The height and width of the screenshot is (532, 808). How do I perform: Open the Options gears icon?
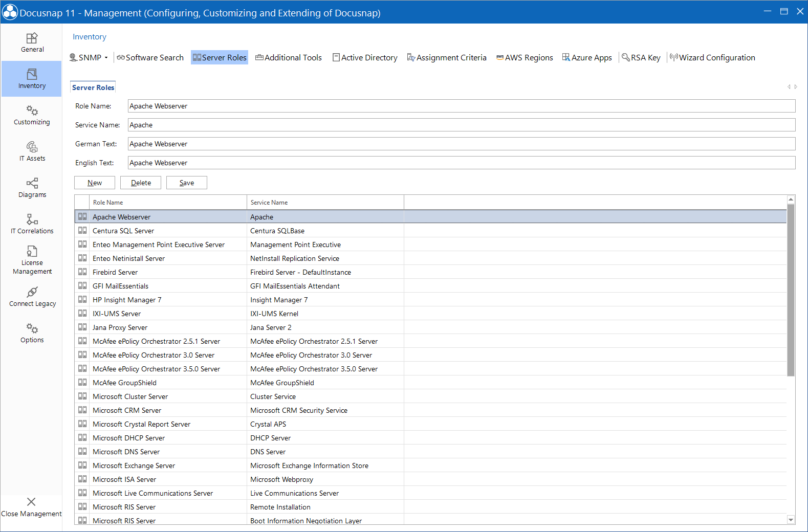click(x=32, y=328)
